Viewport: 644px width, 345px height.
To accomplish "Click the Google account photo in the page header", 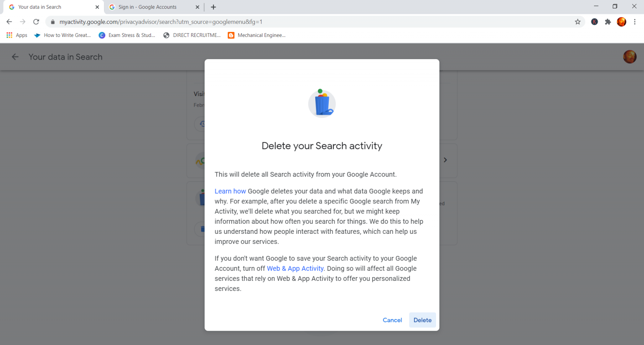I will (629, 57).
